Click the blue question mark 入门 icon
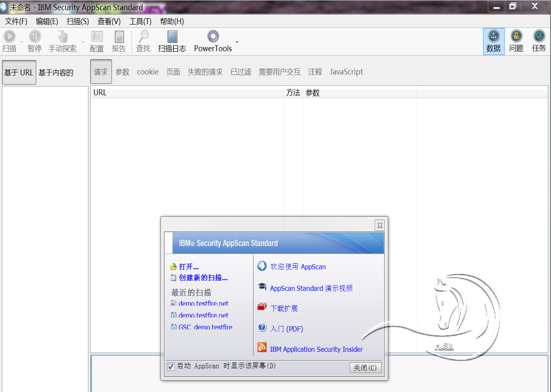Image resolution: width=551 pixels, height=392 pixels. point(262,327)
